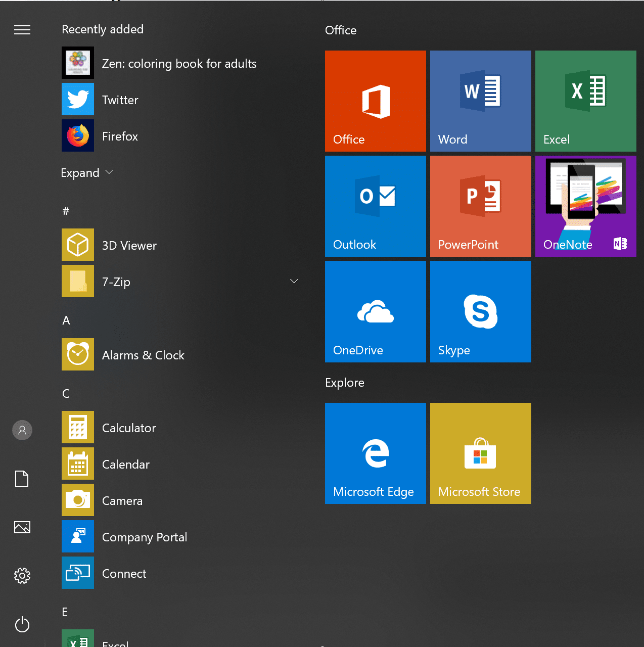The image size is (644, 647).
Task: Click the Power button icon
Action: (x=22, y=624)
